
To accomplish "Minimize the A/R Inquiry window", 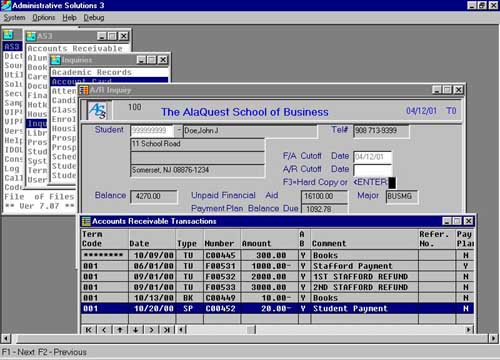I will tap(437, 90).
